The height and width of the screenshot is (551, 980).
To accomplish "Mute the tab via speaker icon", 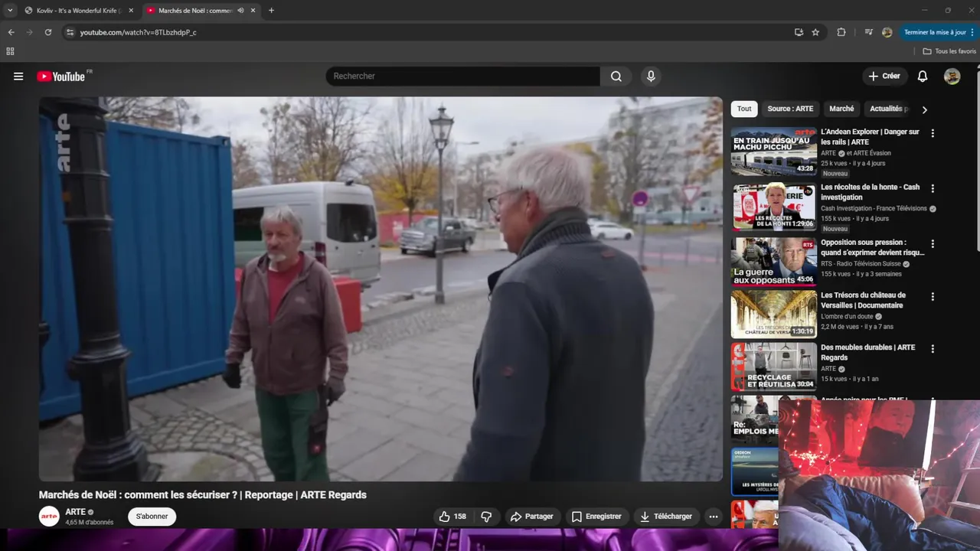I will pyautogui.click(x=240, y=11).
